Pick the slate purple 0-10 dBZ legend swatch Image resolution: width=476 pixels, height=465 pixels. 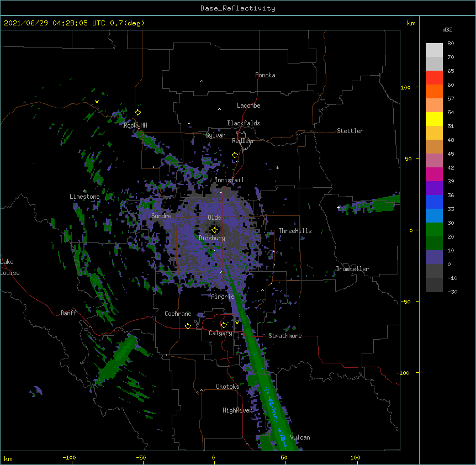coord(434,257)
